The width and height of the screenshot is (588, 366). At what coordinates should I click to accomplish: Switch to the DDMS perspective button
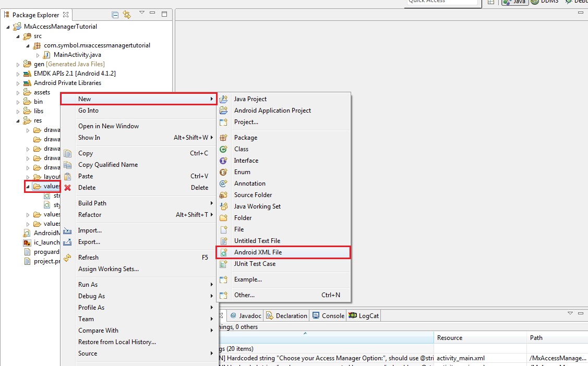point(546,2)
